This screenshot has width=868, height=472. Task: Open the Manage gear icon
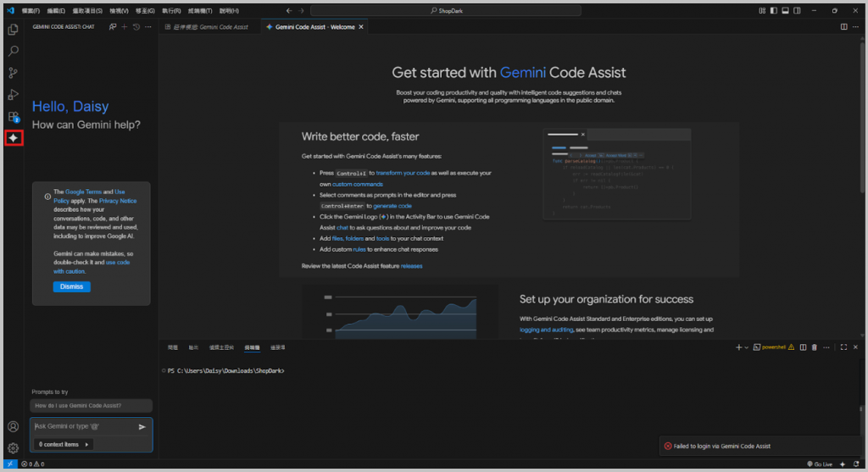[14, 448]
